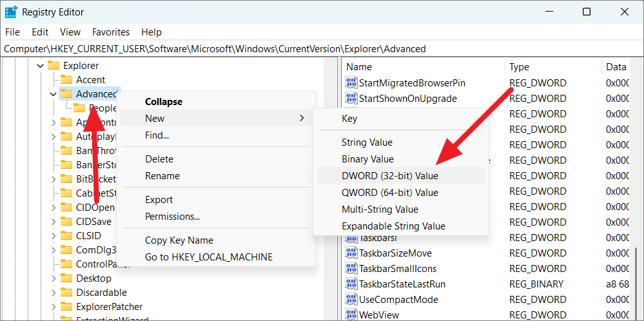Viewport: 644px width, 321px height.
Task: Click the Accent folder icon
Action: [x=66, y=80]
